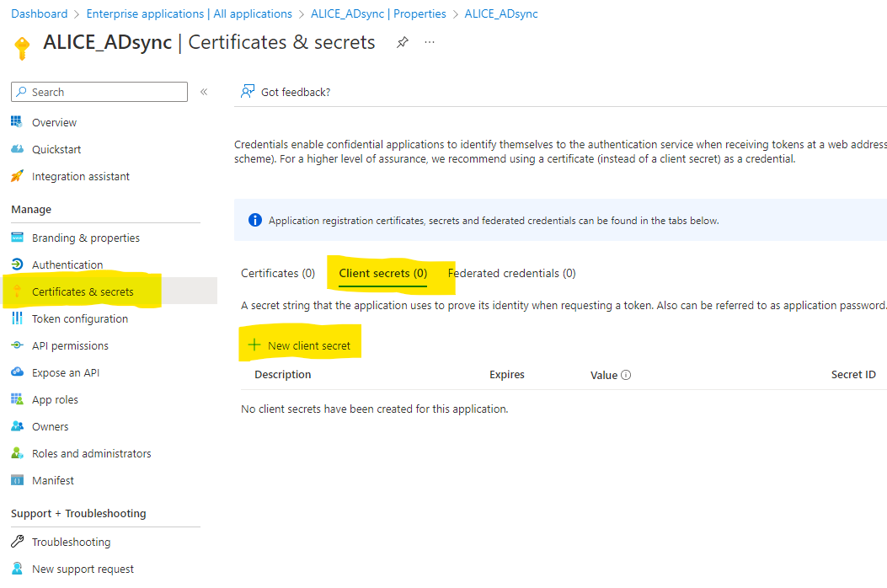
Task: Open Integration assistant page
Action: coord(80,177)
